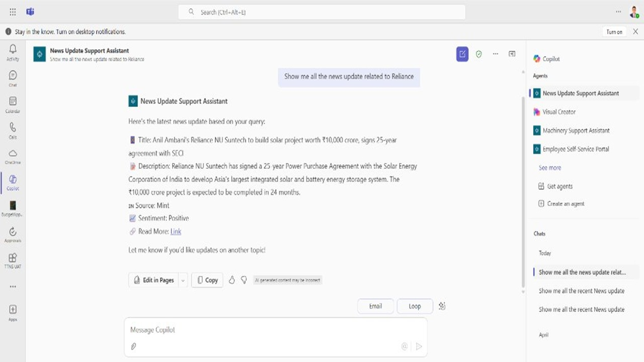
Task: Toggle the side panel icon in header
Action: (x=512, y=54)
